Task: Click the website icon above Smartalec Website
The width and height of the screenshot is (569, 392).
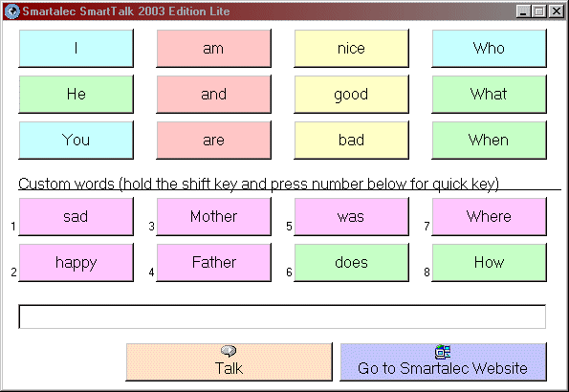Action: point(443,351)
